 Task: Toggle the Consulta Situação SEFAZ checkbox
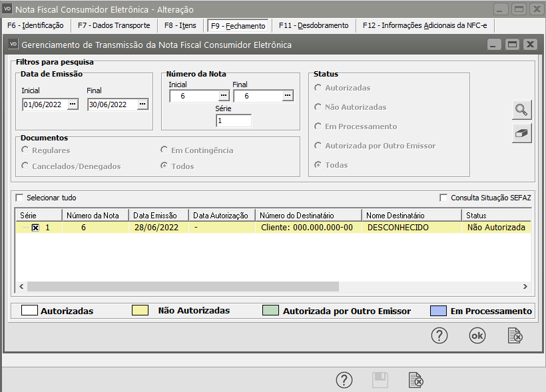pos(443,198)
